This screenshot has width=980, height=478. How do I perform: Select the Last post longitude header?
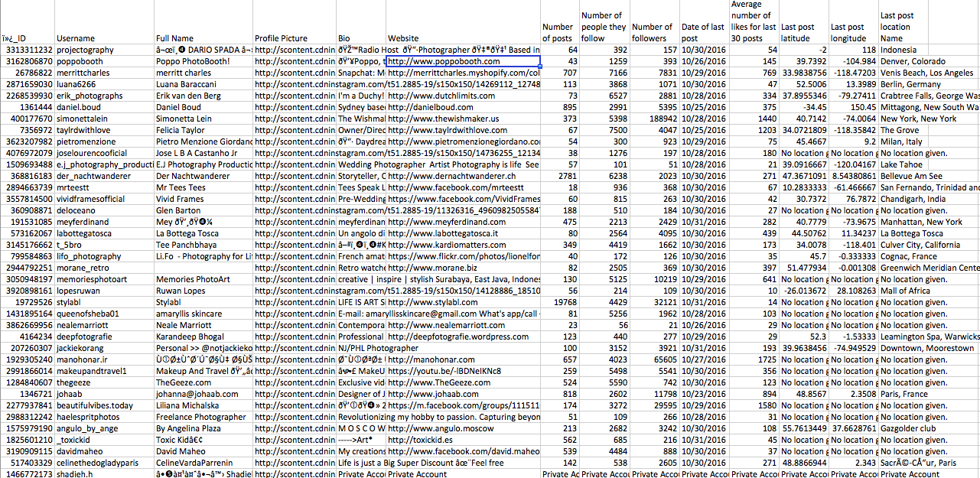coord(853,22)
